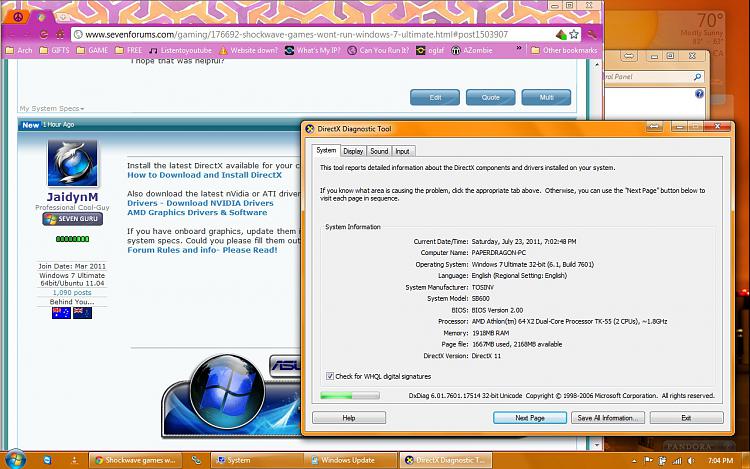This screenshot has height=469, width=750.
Task: Click the Chrome address bar URL
Action: (x=297, y=34)
